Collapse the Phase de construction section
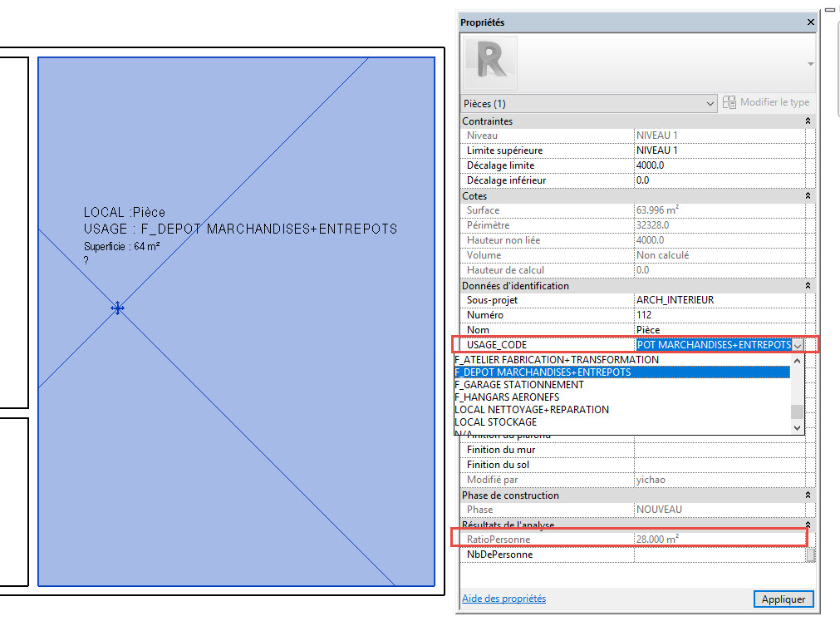Viewport: 840px width, 631px height. tap(808, 495)
